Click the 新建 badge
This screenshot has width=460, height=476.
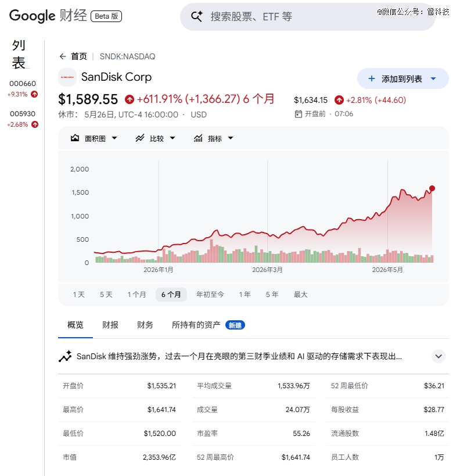click(235, 325)
